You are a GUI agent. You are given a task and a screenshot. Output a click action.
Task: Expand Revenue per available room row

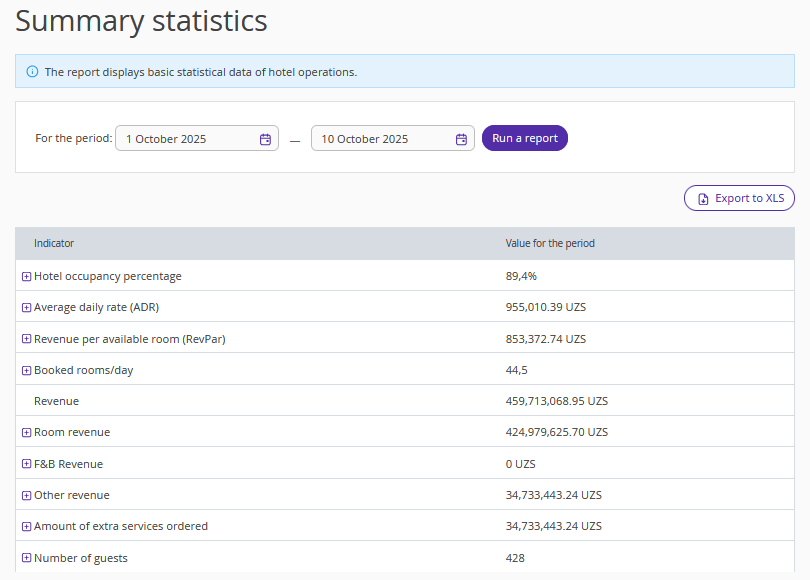coord(27,339)
